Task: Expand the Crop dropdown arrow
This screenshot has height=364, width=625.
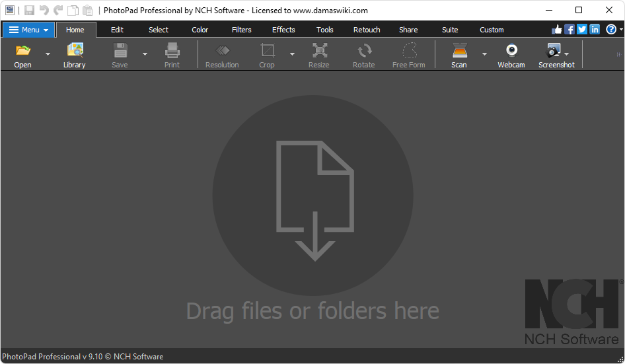Action: 292,54
